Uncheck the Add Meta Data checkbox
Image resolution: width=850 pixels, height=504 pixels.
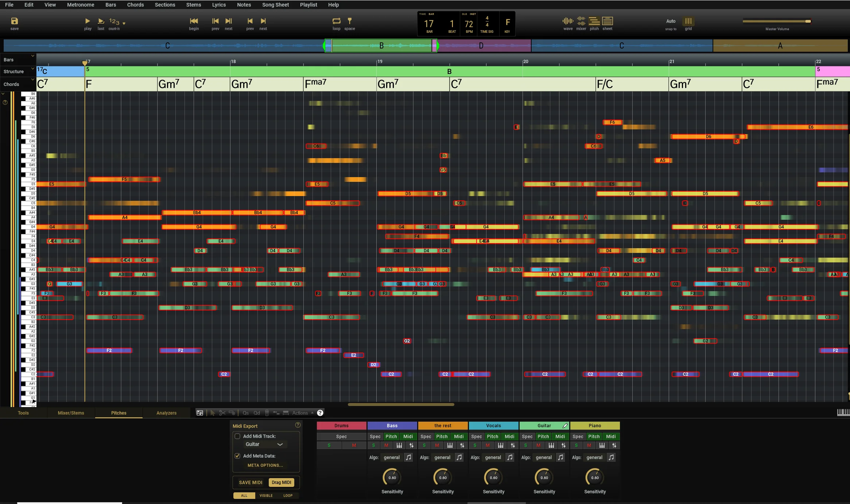(237, 456)
